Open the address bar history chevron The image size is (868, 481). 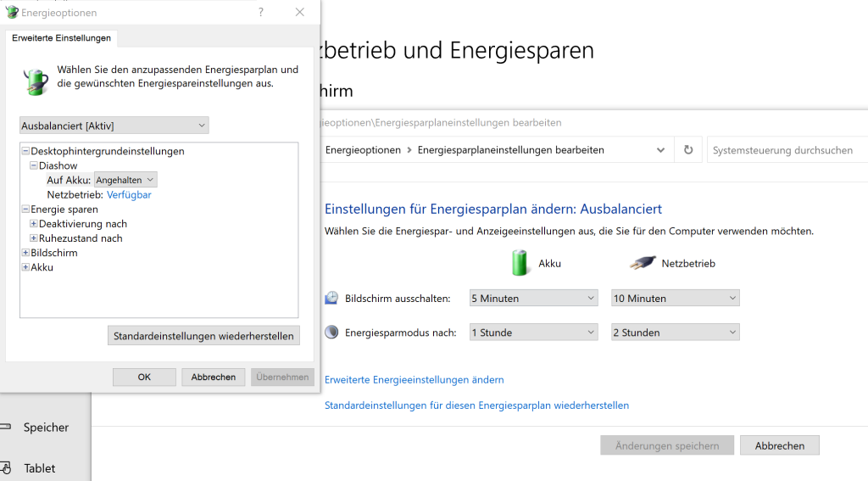tap(660, 150)
